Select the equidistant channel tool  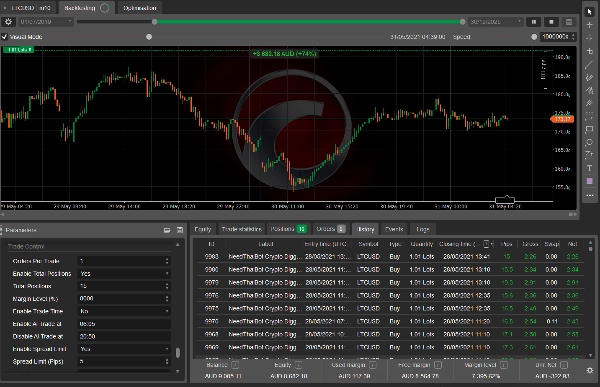589,77
